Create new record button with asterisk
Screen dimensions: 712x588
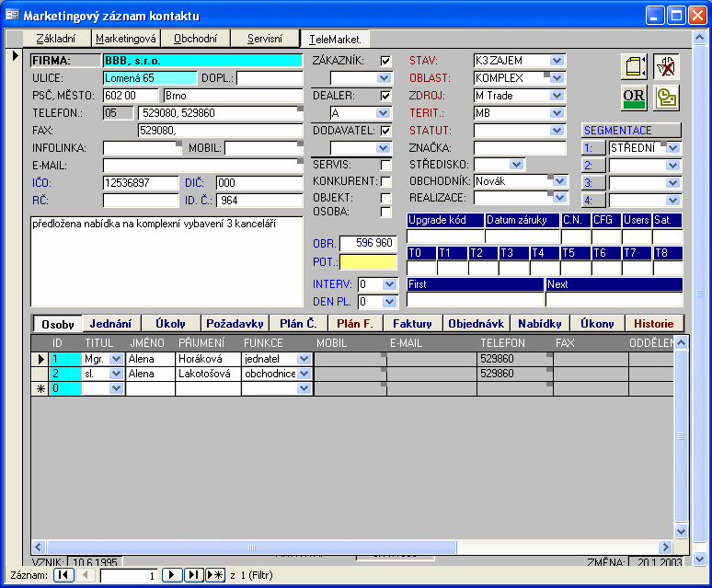pos(215,575)
